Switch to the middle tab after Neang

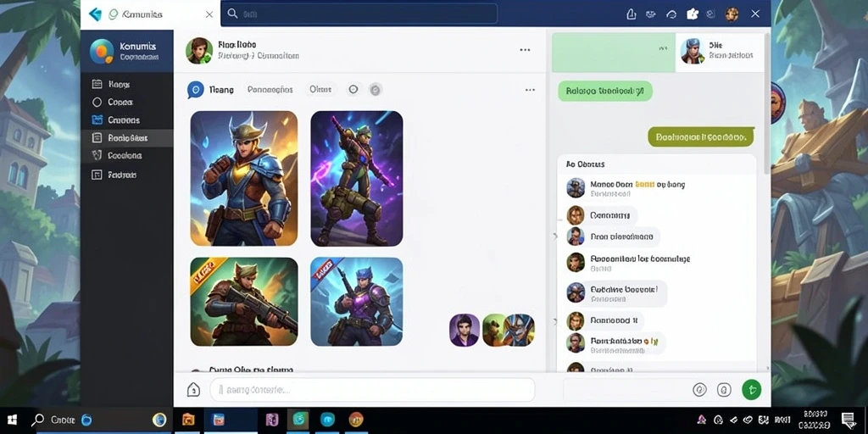coord(270,89)
